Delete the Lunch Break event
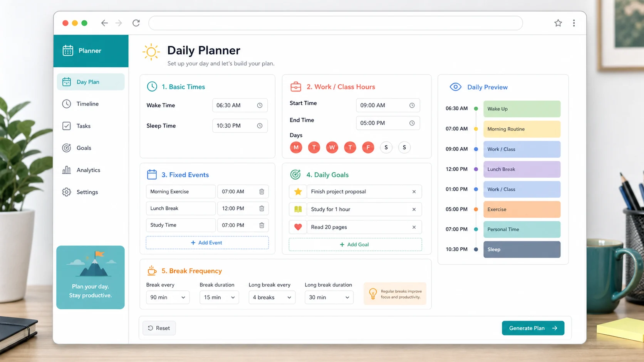Screen dimensions: 644x362 point(262,209)
